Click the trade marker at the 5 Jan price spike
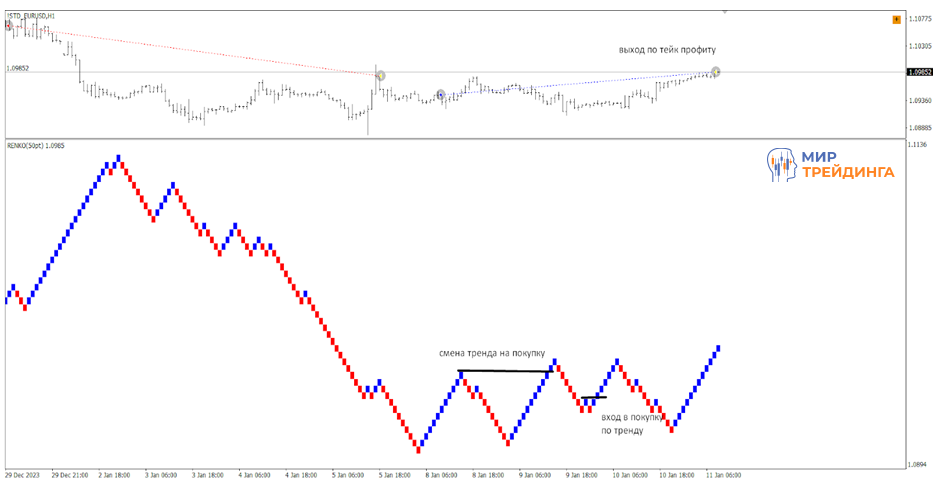This screenshot has width=943, height=495. pyautogui.click(x=380, y=75)
